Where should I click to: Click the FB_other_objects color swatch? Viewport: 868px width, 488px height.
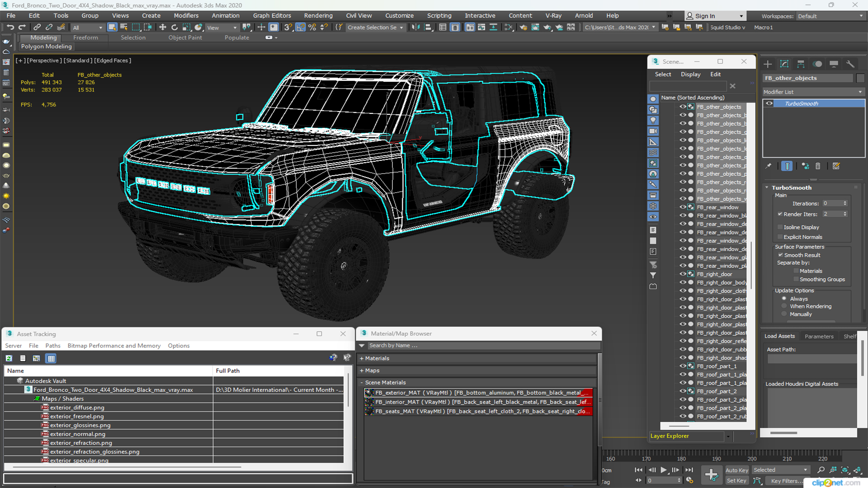click(x=860, y=78)
